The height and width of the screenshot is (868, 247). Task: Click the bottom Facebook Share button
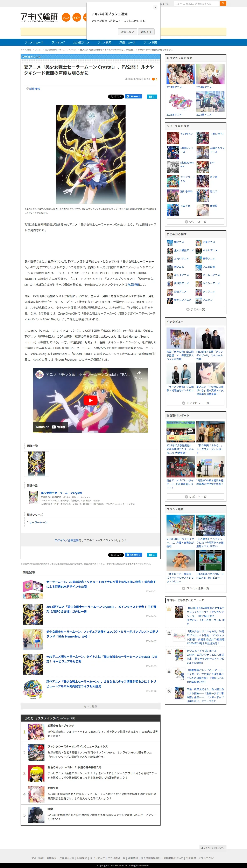point(134,555)
